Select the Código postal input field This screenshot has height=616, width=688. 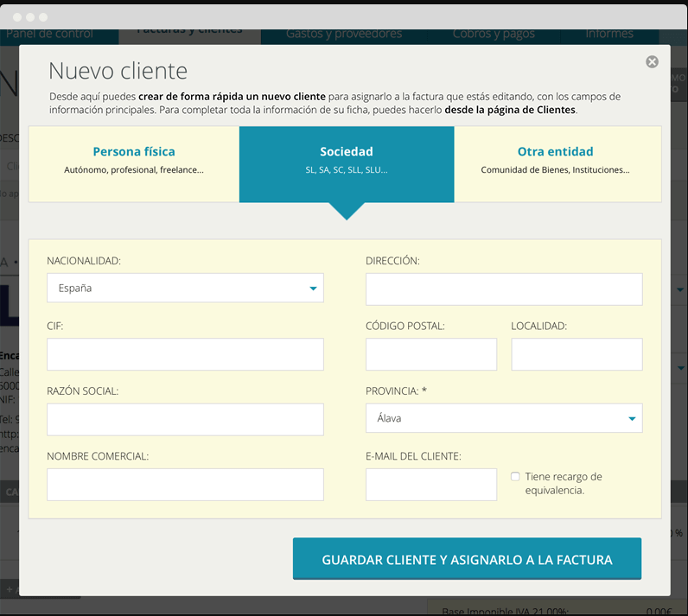431,354
